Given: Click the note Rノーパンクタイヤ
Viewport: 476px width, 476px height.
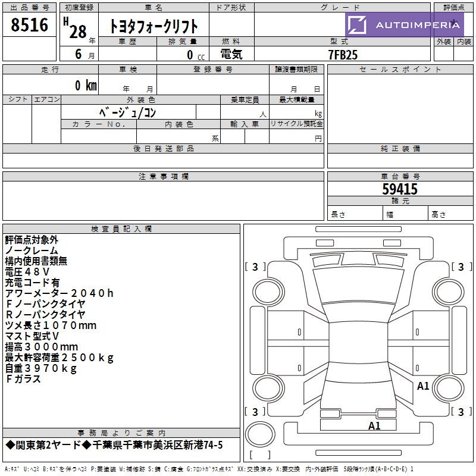Looking at the screenshot, I should 46,315.
